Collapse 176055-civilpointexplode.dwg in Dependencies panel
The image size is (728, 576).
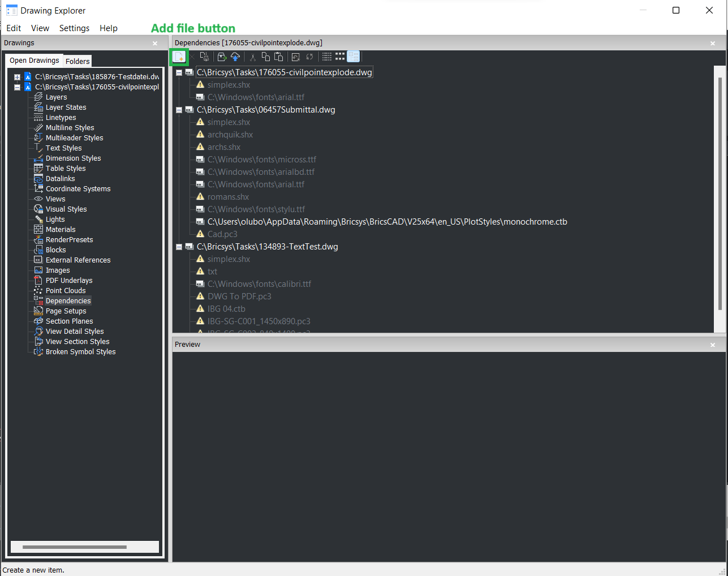[179, 72]
